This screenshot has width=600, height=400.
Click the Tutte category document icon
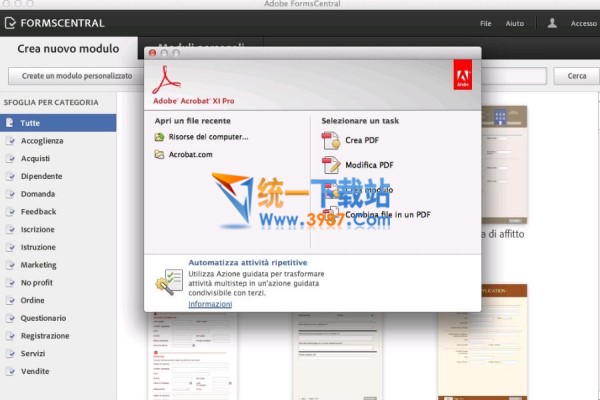pos(10,123)
